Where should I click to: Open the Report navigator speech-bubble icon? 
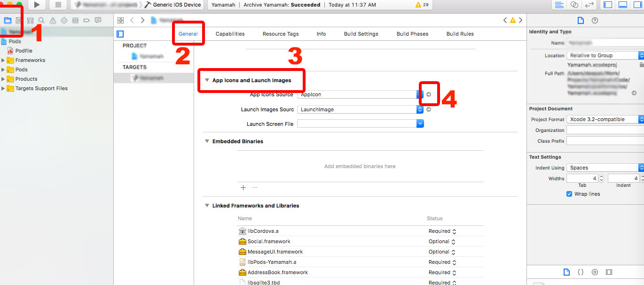click(x=98, y=21)
